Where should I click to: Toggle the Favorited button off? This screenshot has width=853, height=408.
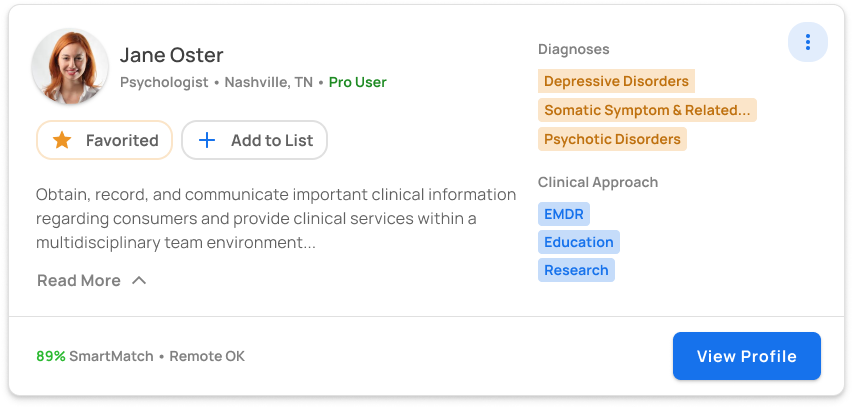click(104, 140)
